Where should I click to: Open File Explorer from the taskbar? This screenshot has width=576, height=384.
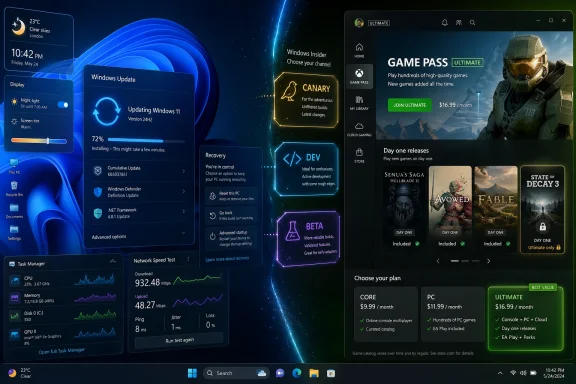click(314, 373)
